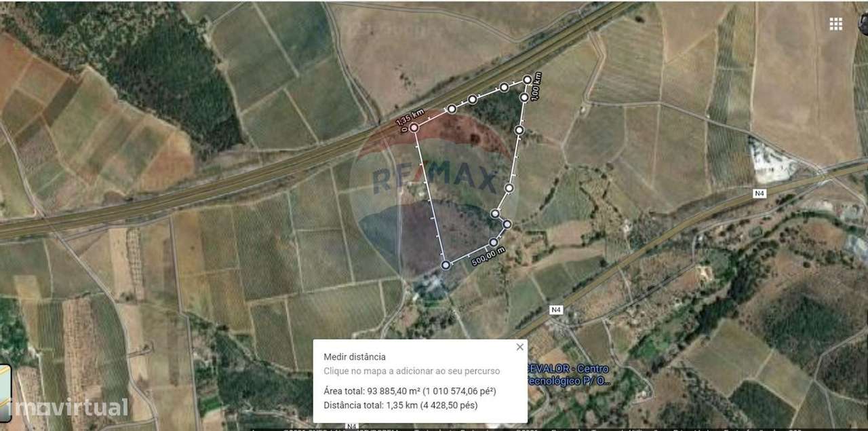The image size is (868, 431).
Task: Open the Google apps grid icon
Action: [836, 24]
